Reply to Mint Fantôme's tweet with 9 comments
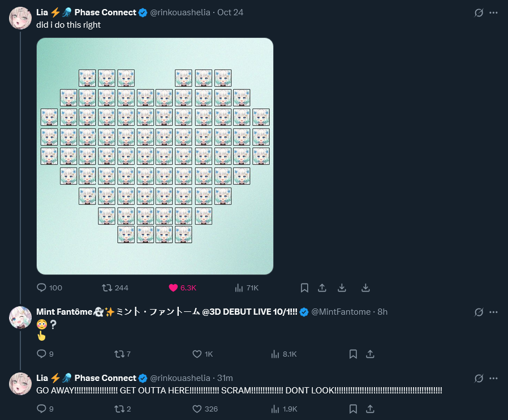The image size is (508, 420). tap(41, 354)
